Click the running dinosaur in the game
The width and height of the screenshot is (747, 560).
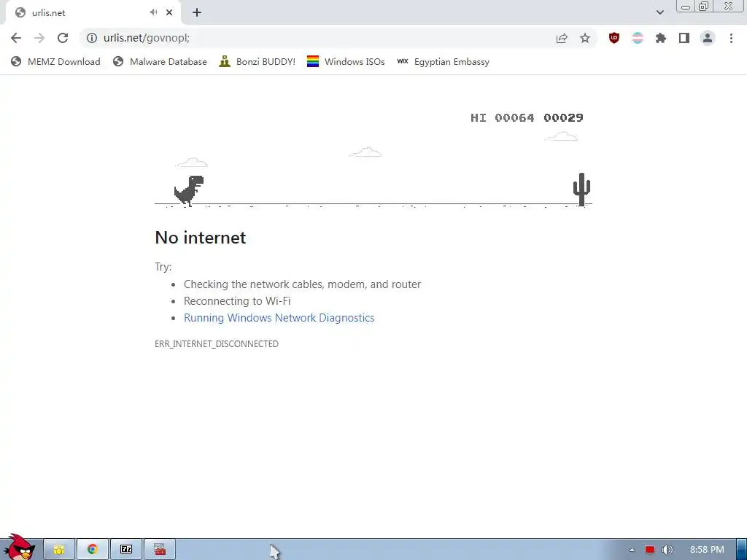189,190
